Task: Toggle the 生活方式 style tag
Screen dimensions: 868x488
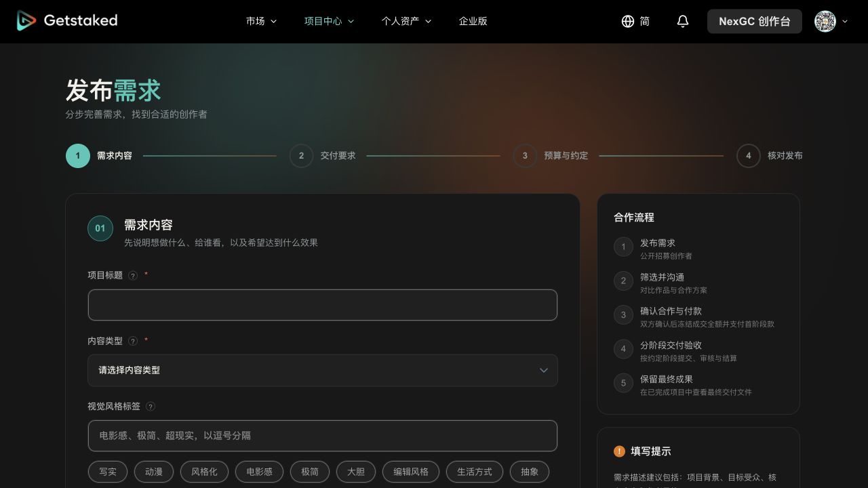Action: click(x=475, y=472)
